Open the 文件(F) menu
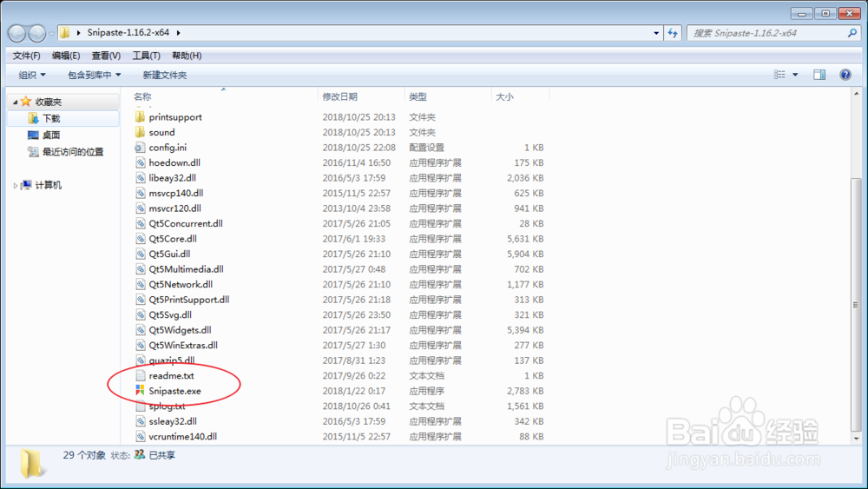This screenshot has width=868, height=489. [27, 56]
